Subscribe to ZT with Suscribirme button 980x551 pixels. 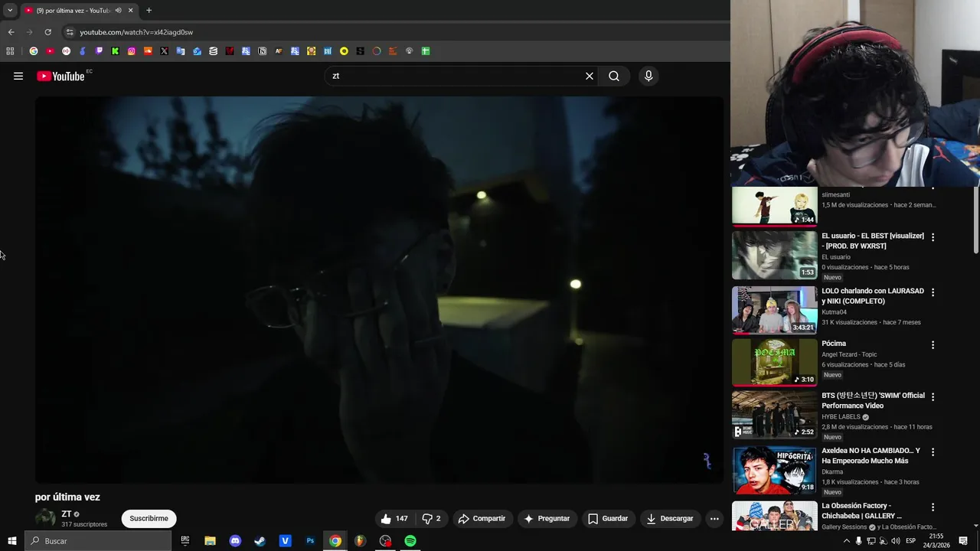tap(149, 518)
